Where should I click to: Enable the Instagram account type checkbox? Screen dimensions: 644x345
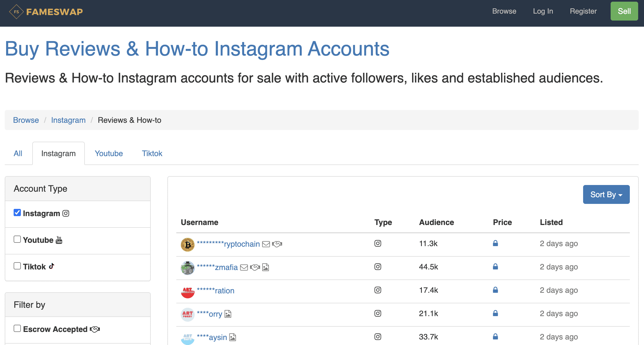pyautogui.click(x=17, y=213)
